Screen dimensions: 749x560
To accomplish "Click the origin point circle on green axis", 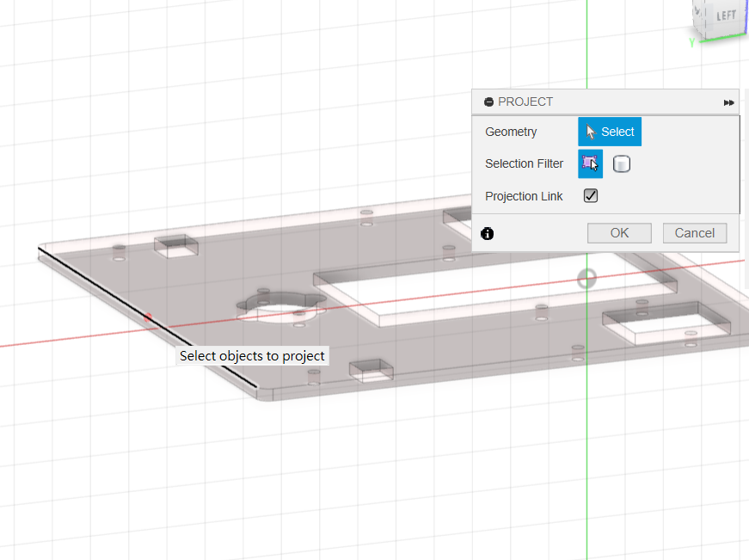I will click(586, 277).
